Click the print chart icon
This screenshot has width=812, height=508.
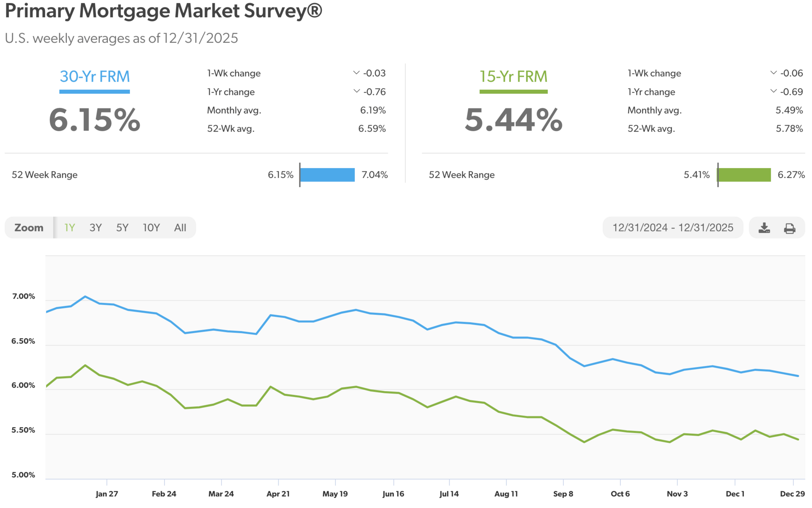[x=789, y=228]
